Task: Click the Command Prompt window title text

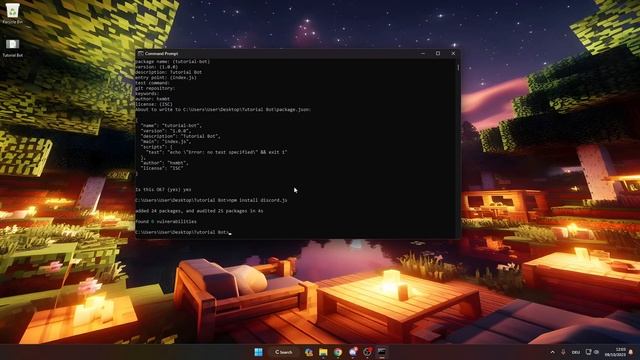Action: (x=162, y=53)
